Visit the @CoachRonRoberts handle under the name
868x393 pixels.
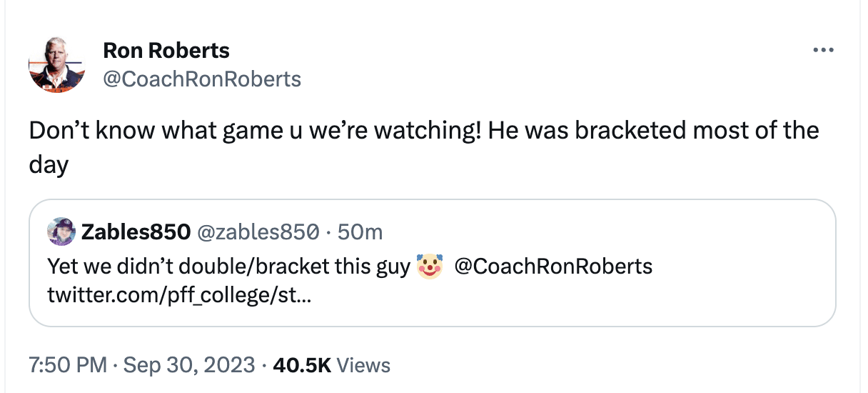coord(202,79)
